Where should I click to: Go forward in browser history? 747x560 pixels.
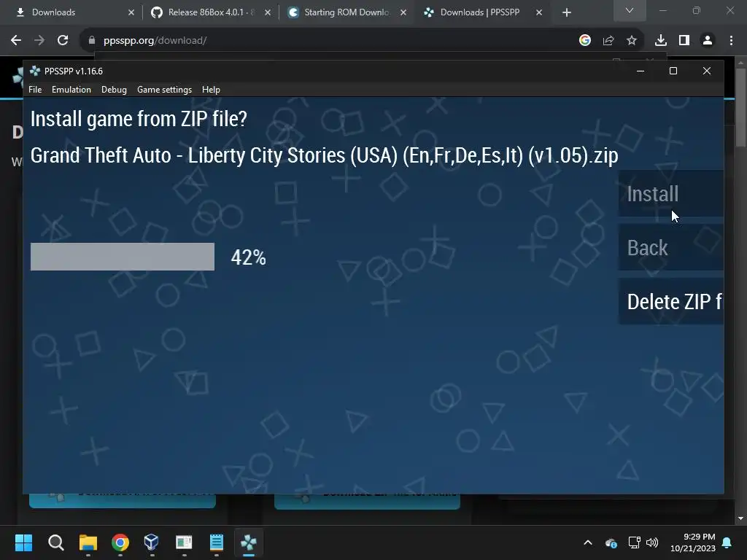(x=39, y=41)
